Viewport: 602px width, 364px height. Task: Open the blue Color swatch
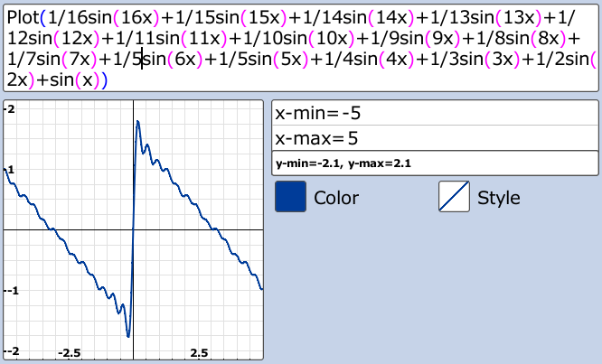point(291,197)
